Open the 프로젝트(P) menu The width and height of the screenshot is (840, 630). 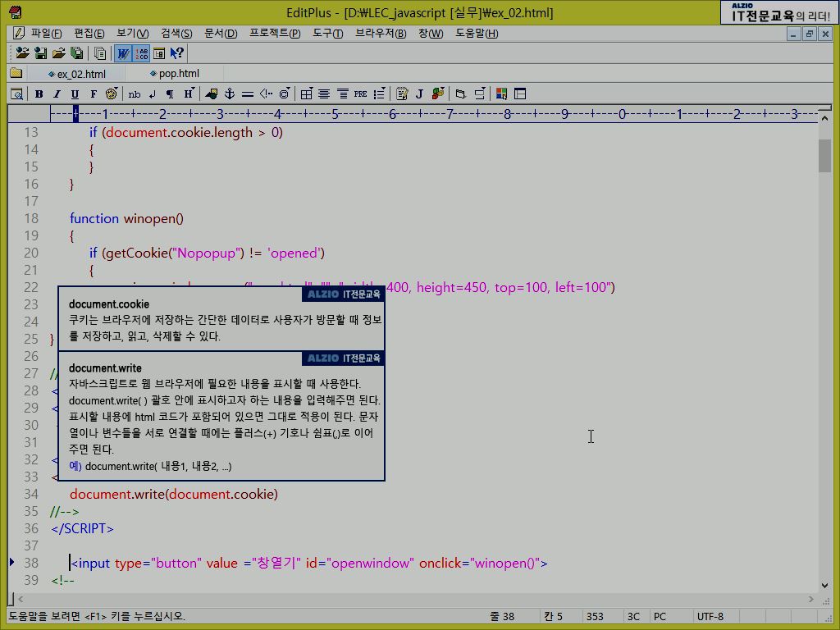275,33
